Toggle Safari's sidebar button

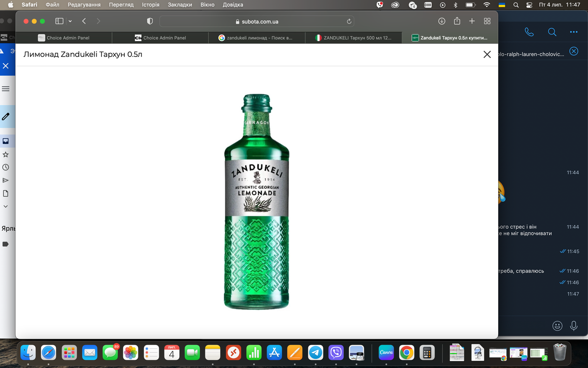tap(59, 21)
